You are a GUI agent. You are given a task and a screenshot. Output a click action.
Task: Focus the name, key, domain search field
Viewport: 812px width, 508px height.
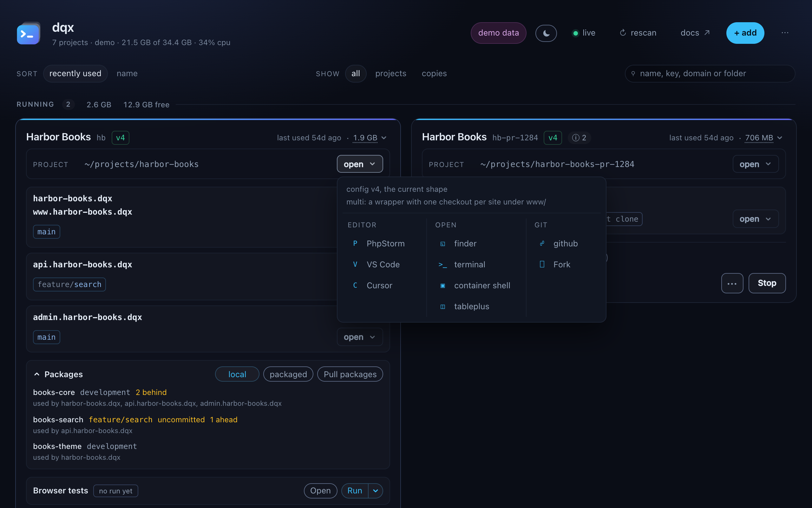point(710,74)
